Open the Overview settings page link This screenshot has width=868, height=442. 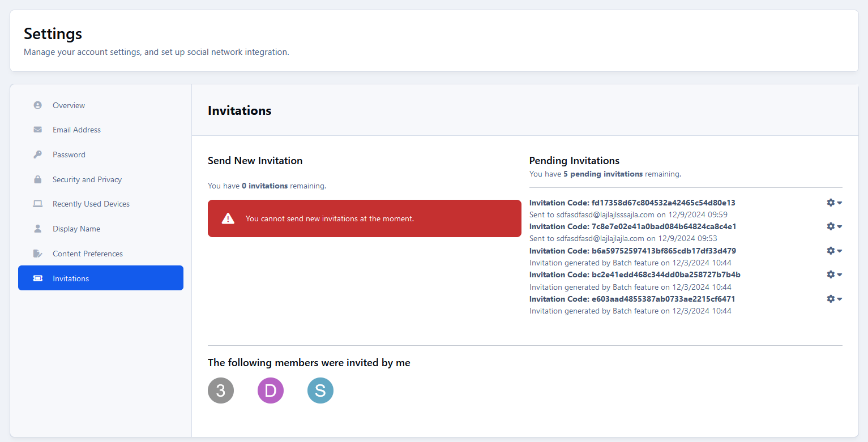point(69,105)
